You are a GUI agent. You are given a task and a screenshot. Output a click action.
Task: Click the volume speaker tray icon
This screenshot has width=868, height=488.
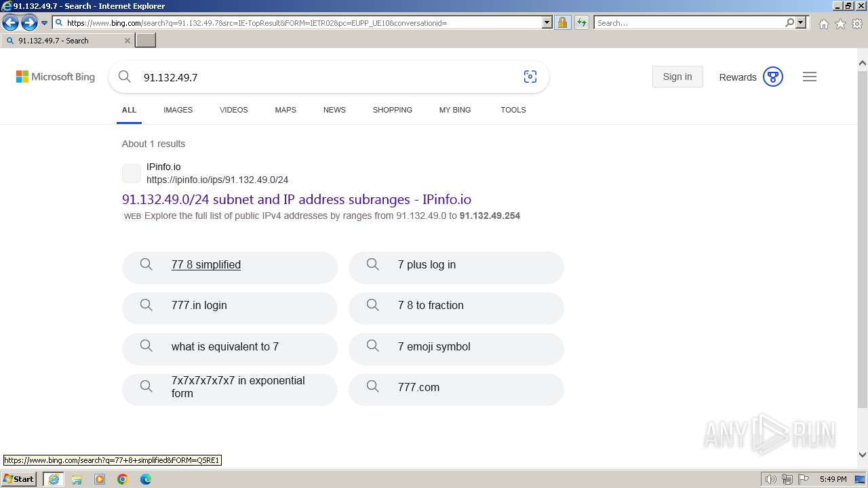tap(770, 479)
